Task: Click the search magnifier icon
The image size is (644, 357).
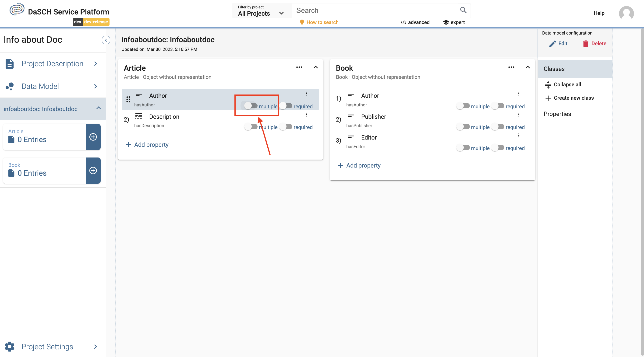Action: pyautogui.click(x=463, y=10)
